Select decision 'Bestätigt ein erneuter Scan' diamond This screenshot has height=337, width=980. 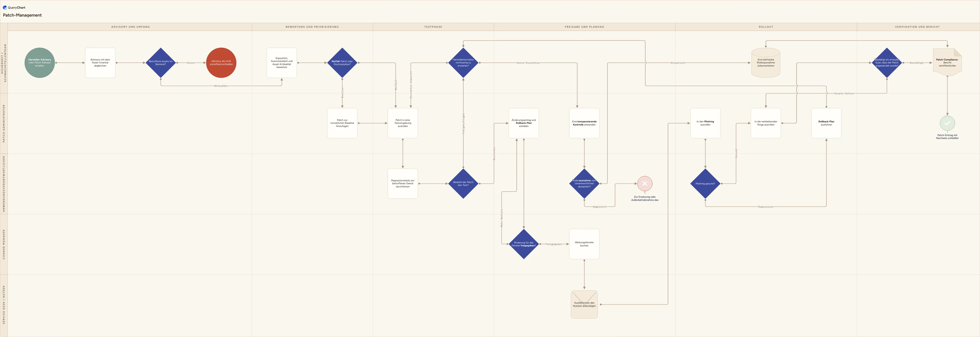(x=886, y=63)
